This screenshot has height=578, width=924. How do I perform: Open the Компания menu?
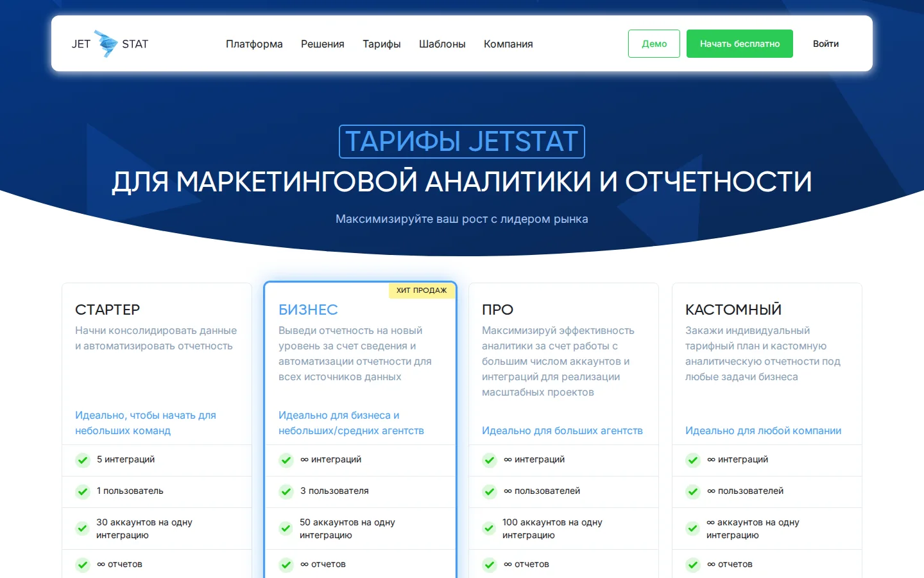point(508,44)
